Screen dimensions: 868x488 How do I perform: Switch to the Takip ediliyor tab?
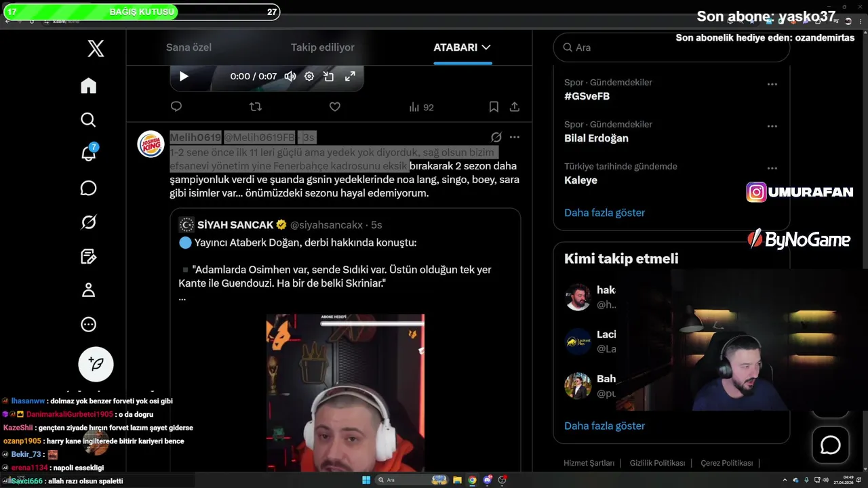point(323,47)
